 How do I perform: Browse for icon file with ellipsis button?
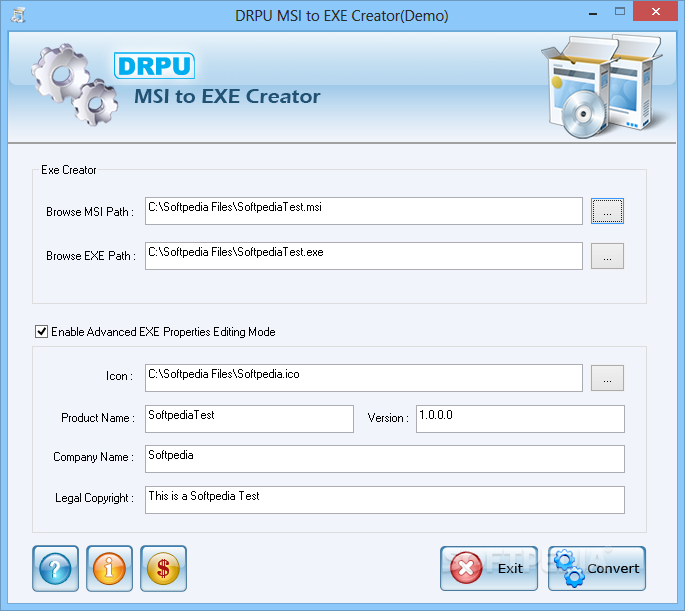[607, 378]
